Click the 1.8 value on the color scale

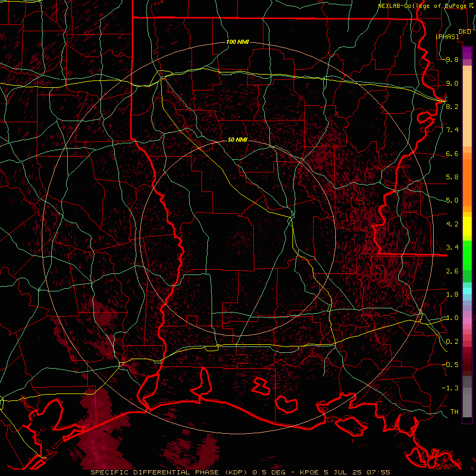[x=452, y=295]
